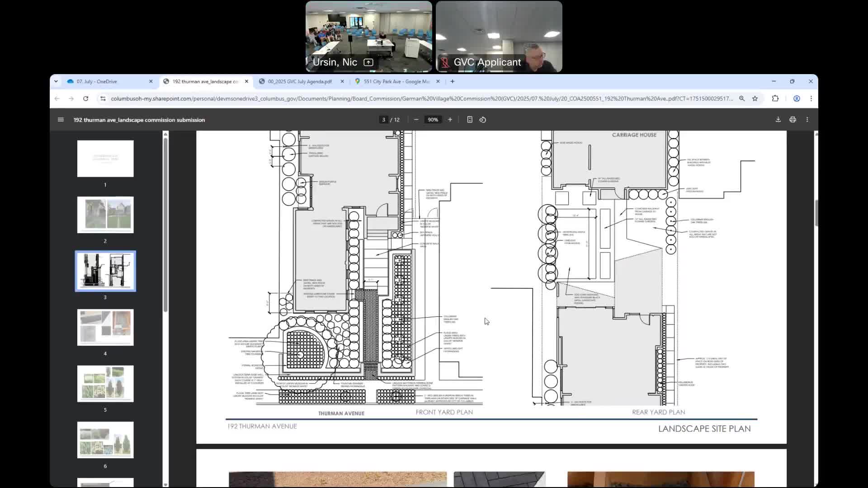The image size is (868, 488).
Task: Rotate the PDF counterclockwise
Action: tap(483, 120)
